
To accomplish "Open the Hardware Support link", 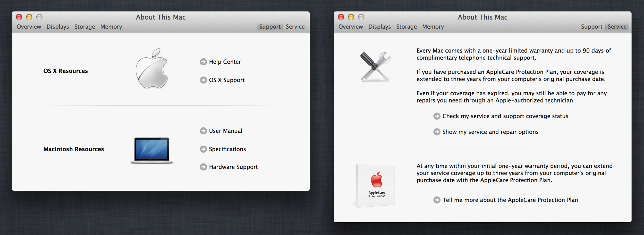I will (x=233, y=167).
